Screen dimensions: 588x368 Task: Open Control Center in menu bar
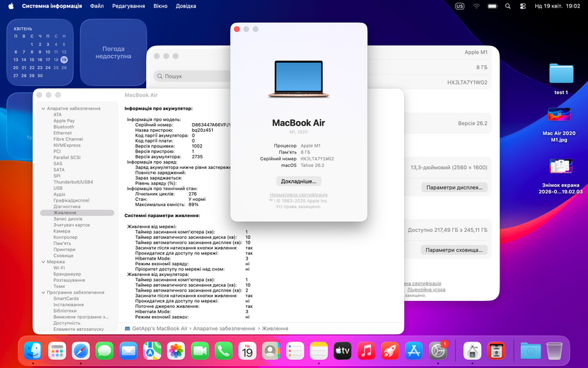pos(522,6)
